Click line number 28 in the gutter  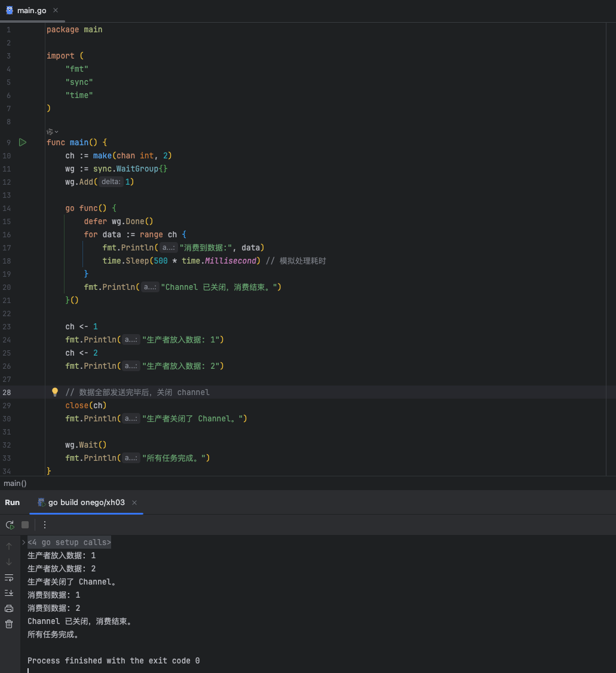click(x=7, y=392)
